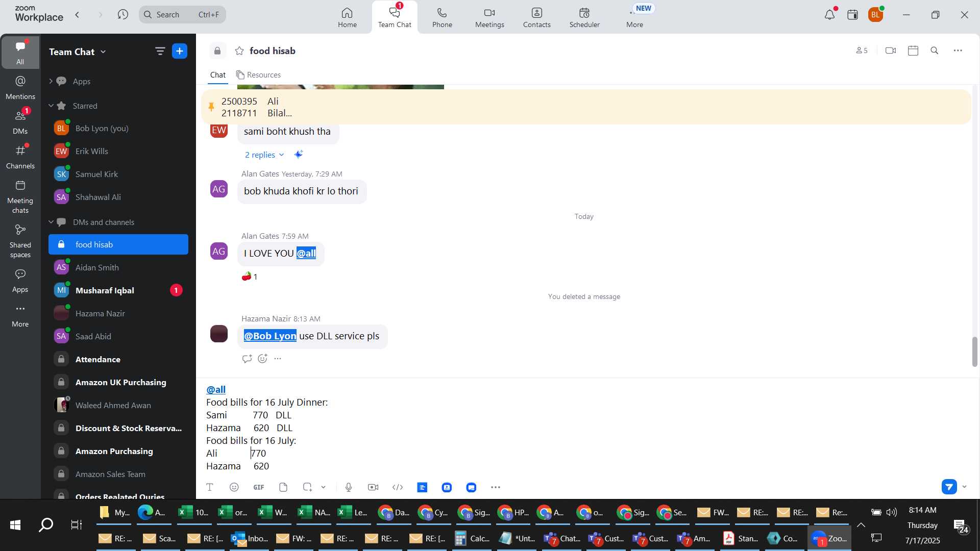Star the food hisab channel
Viewport: 980px width, 551px height.
point(239,51)
